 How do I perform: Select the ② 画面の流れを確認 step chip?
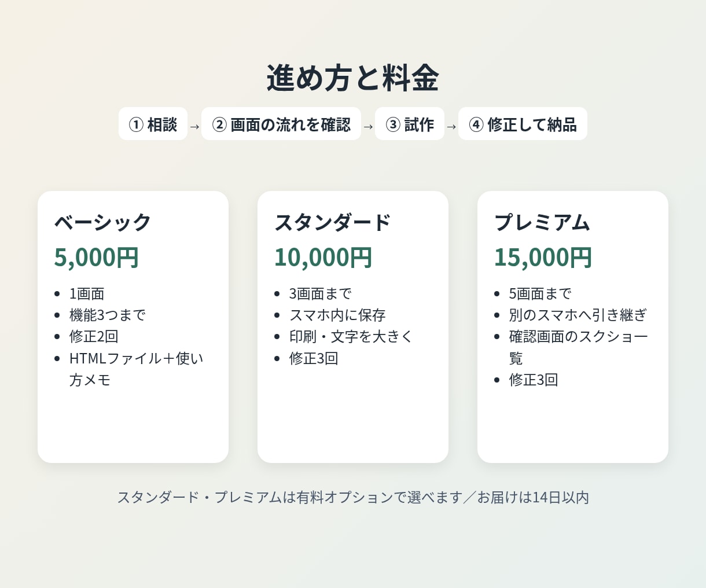tap(281, 124)
